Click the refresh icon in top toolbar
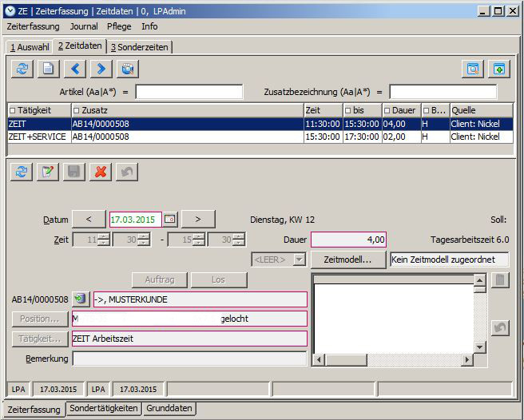Viewport: 524px width, 420px height. click(x=22, y=69)
